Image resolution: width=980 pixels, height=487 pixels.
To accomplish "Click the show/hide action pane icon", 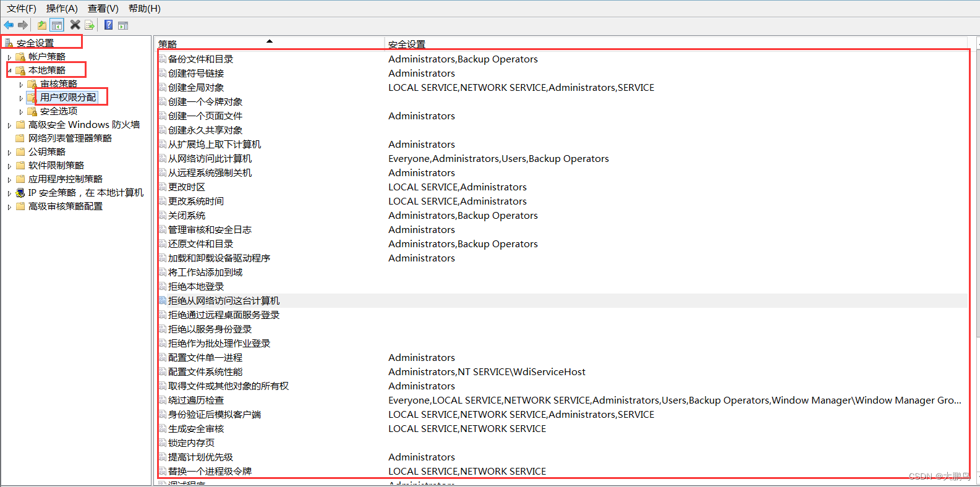I will click(123, 25).
